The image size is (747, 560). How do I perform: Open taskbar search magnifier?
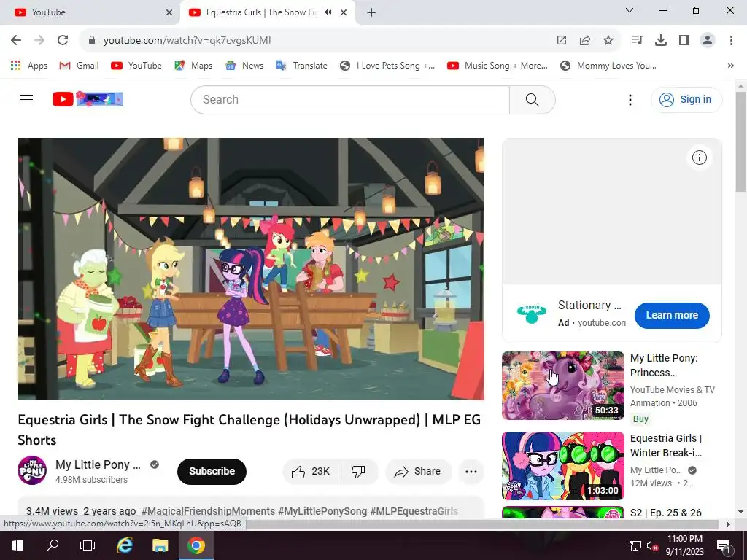[53, 545]
